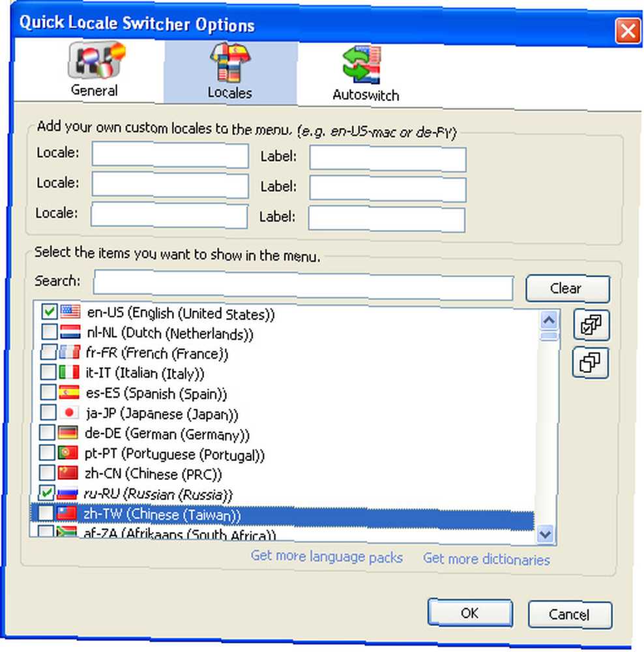Select the zh-TW (Chinese (Taiwan)) row
Viewport: 644px width, 652px height.
pyautogui.click(x=283, y=516)
